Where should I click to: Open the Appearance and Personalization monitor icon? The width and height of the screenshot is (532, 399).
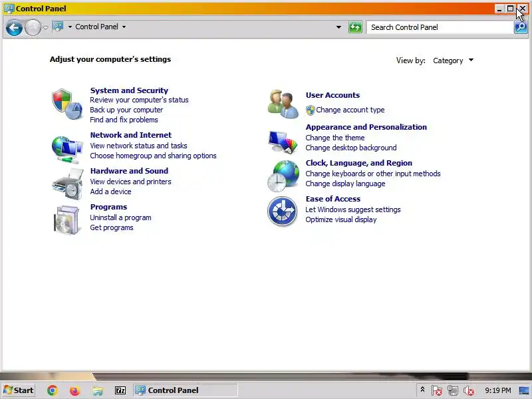click(x=283, y=142)
